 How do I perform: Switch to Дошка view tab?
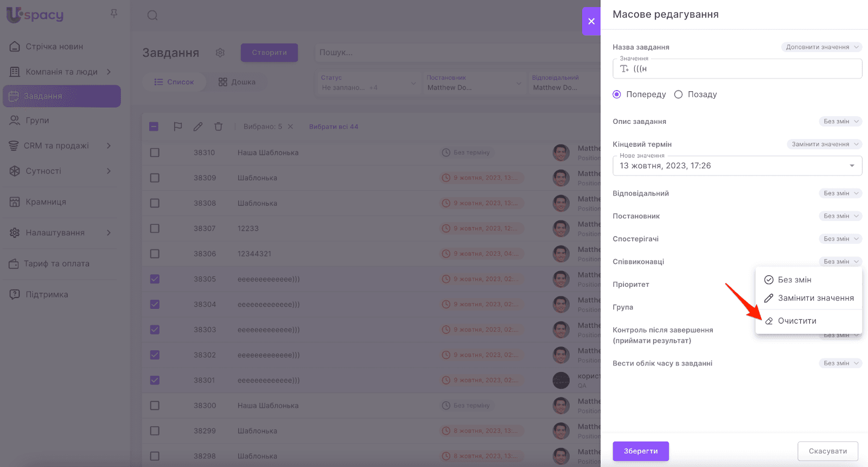[237, 82]
